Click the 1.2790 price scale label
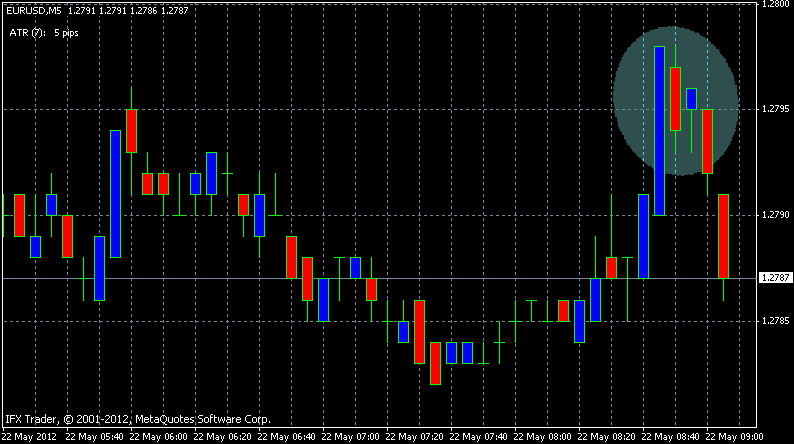The height and width of the screenshot is (444, 794). 775,215
